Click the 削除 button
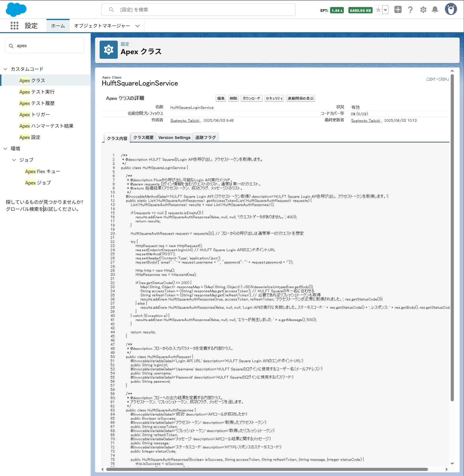The image size is (464, 476). point(233,98)
